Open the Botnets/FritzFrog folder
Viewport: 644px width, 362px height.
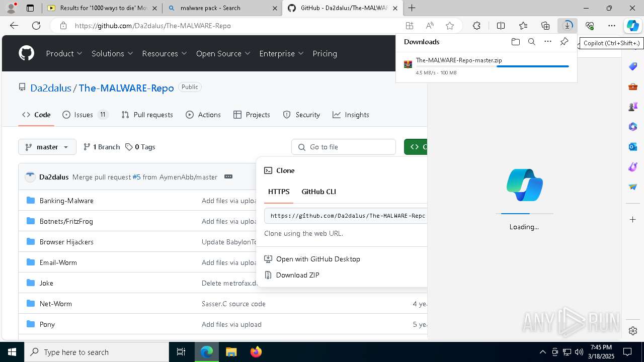[x=66, y=221]
